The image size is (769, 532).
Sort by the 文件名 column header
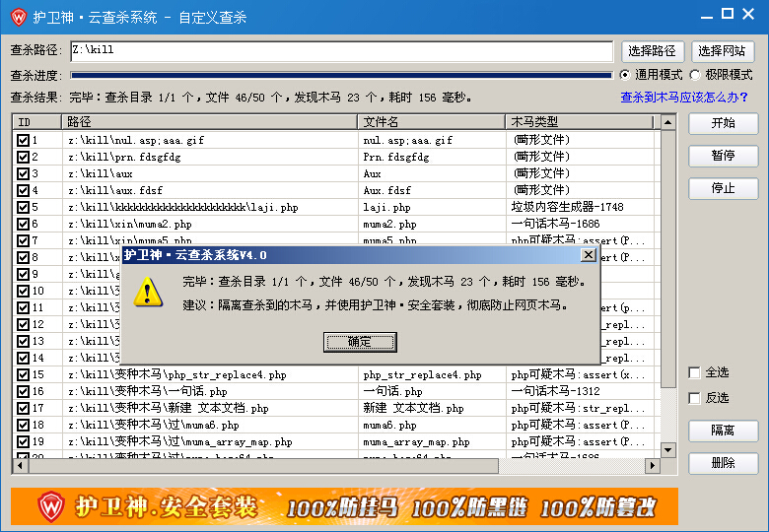(x=432, y=122)
